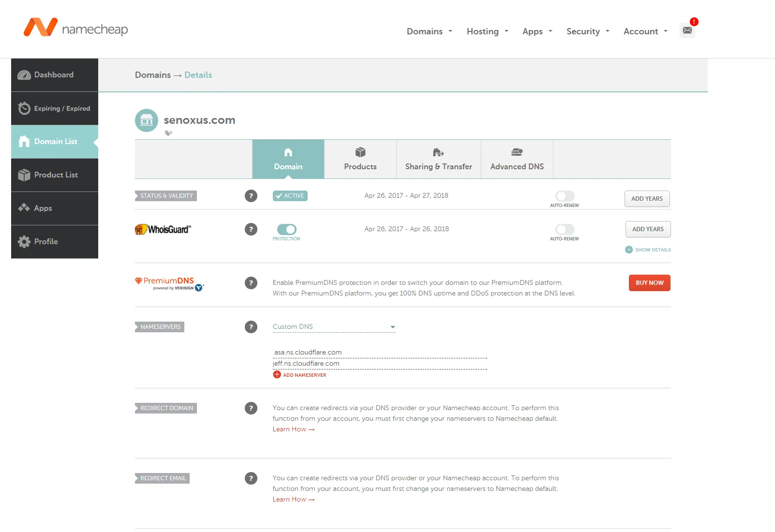
Task: Click the red plus Add Nameserver icon
Action: point(277,375)
